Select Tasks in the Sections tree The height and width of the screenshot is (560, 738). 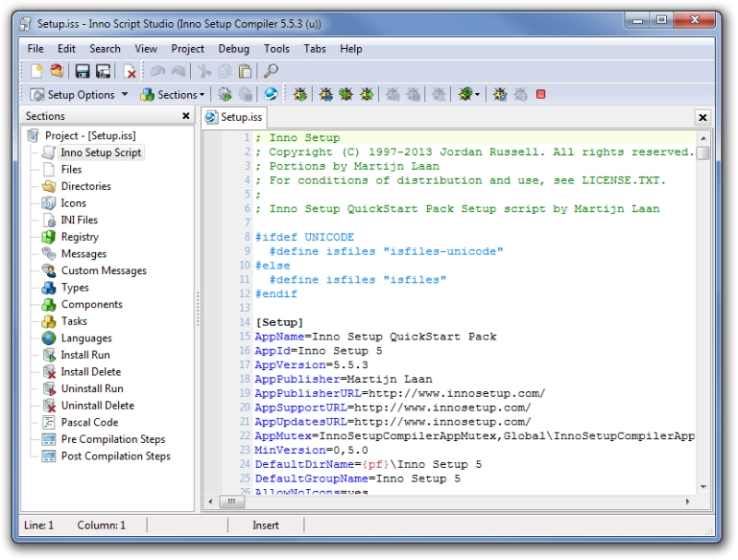(x=74, y=321)
